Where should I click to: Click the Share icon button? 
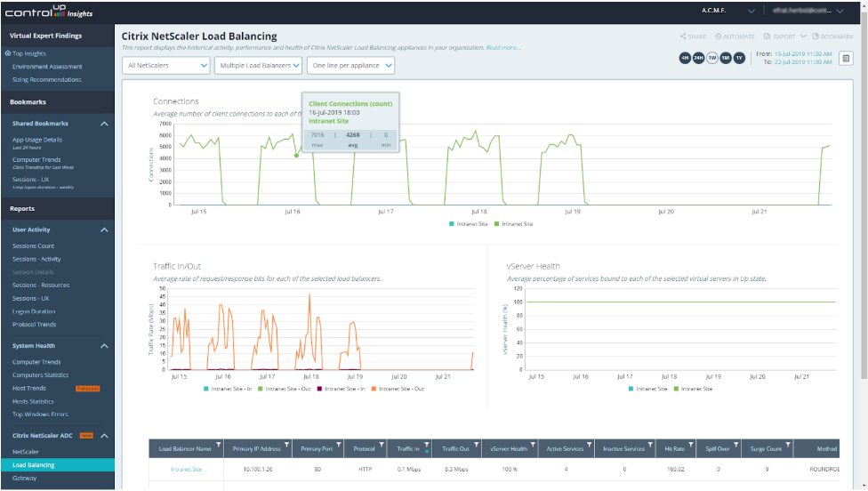tap(683, 36)
